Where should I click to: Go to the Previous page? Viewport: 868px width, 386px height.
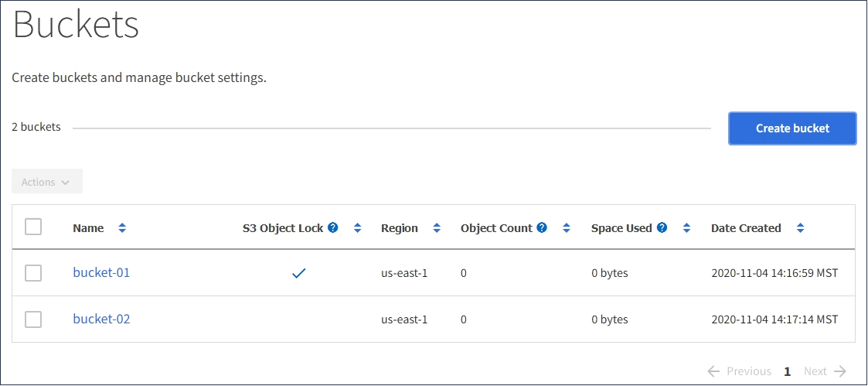740,371
